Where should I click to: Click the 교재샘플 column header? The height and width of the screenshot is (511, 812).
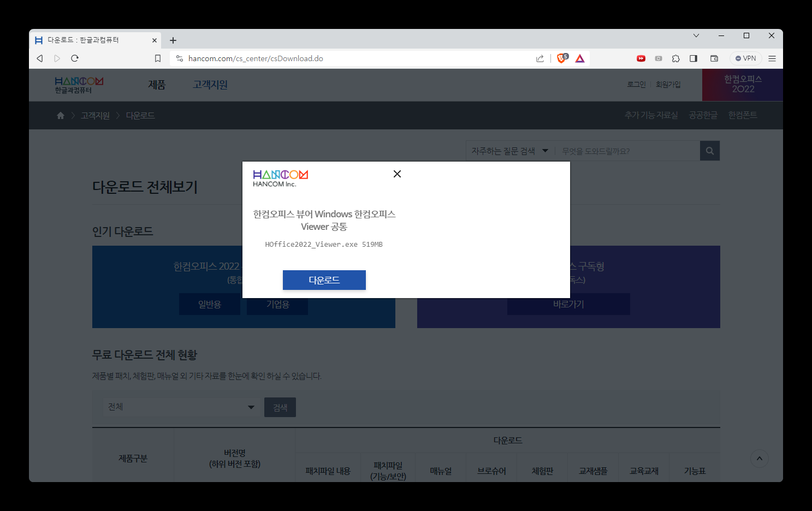tap(593, 471)
